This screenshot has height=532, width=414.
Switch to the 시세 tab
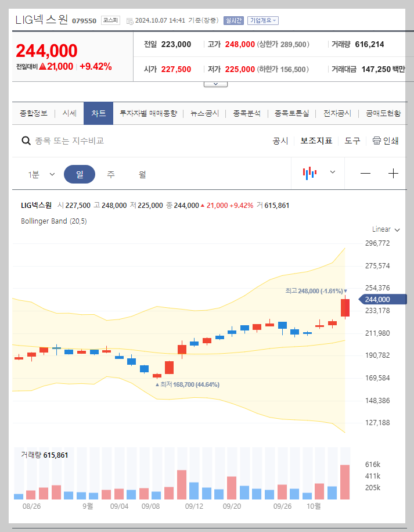pyautogui.click(x=69, y=113)
